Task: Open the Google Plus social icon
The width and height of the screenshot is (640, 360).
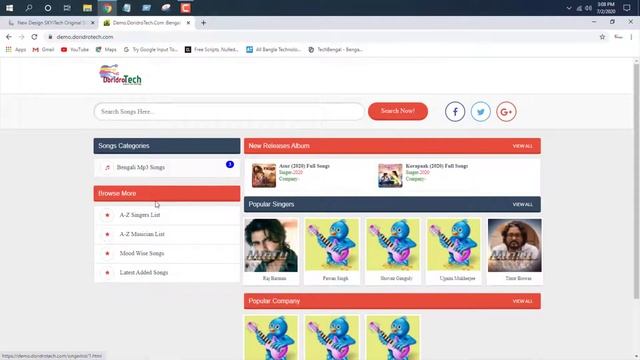Action: (507, 111)
